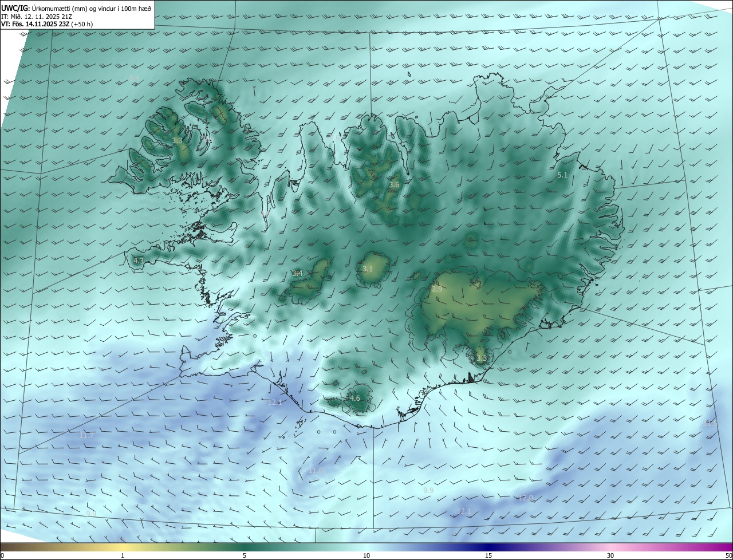Click the faint 11.5 value near the map's edge

click(711, 423)
